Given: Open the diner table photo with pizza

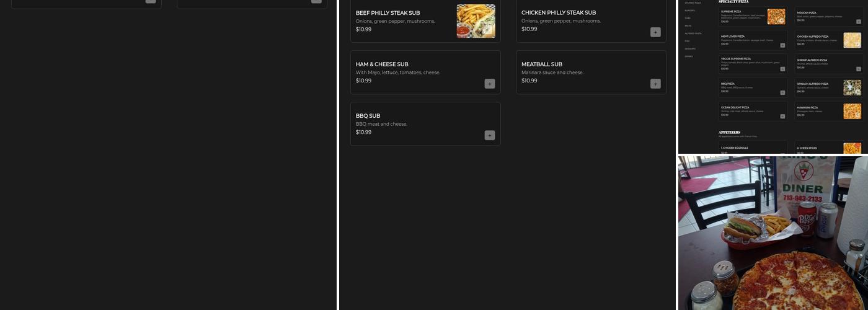Looking at the screenshot, I should [773, 233].
